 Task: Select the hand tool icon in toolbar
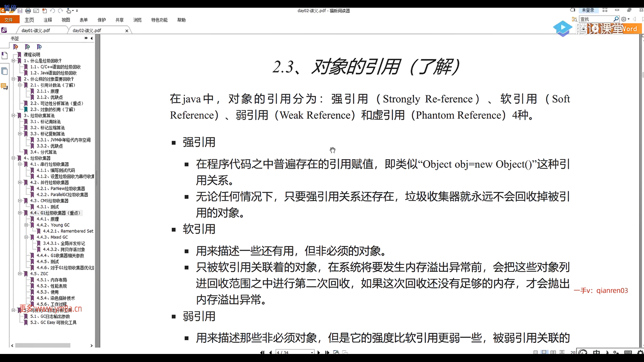coord(69,11)
